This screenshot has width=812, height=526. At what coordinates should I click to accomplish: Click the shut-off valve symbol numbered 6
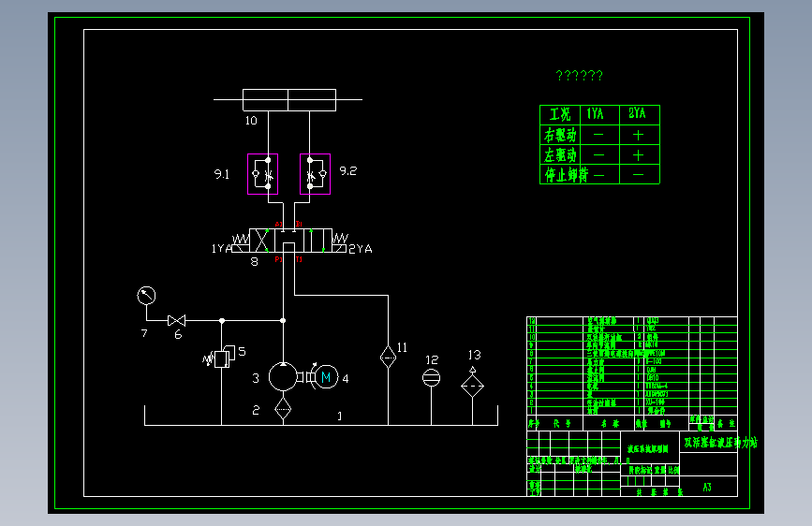click(x=177, y=320)
